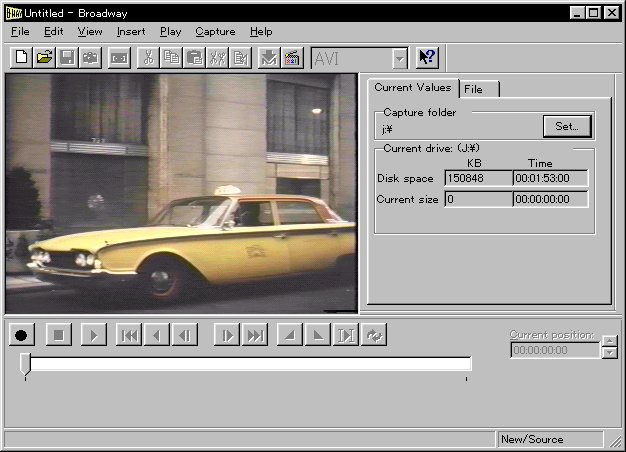This screenshot has height=452, width=626.
Task: Open the Insert menu
Action: click(x=130, y=32)
